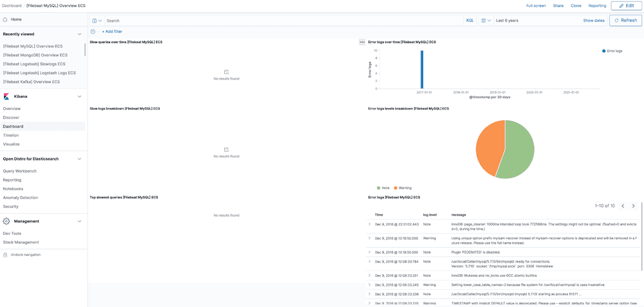
Task: Expand the 12:08:33.345 Warning row
Action: click(x=369, y=284)
